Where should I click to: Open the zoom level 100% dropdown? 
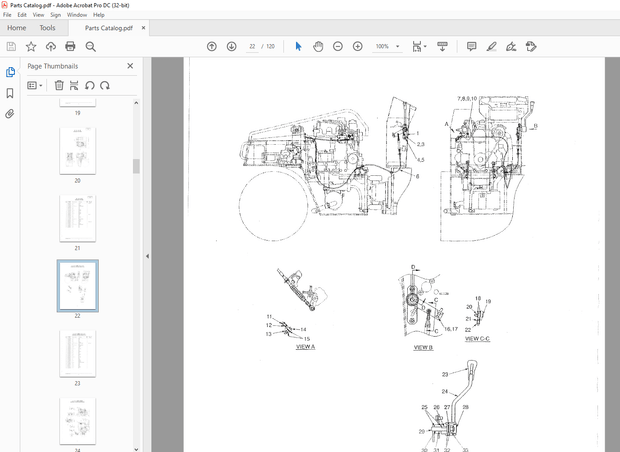click(x=387, y=46)
